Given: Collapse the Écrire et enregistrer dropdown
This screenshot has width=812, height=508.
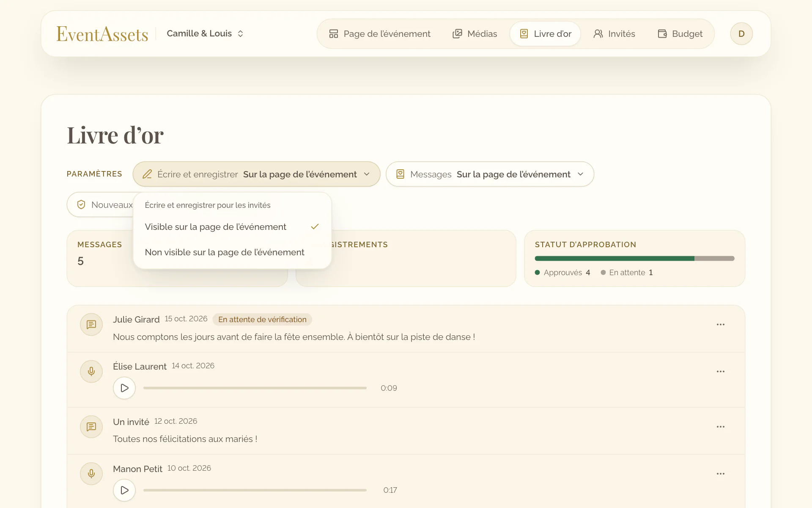Looking at the screenshot, I should (x=256, y=174).
